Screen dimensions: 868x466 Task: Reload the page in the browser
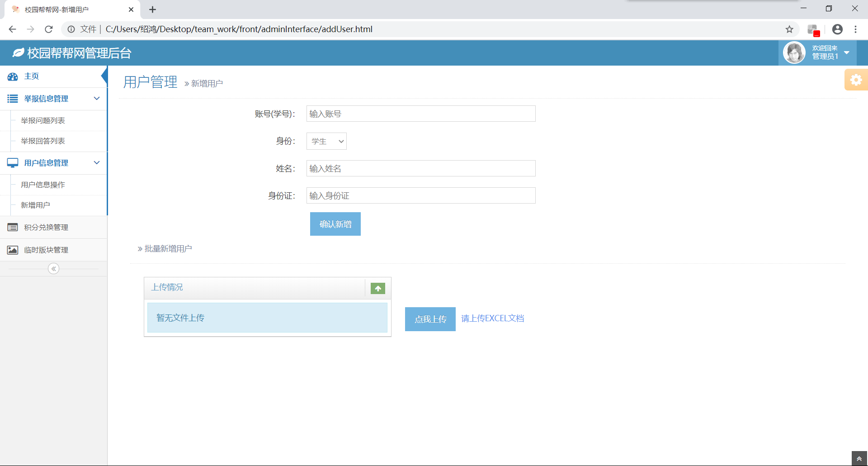pos(49,29)
